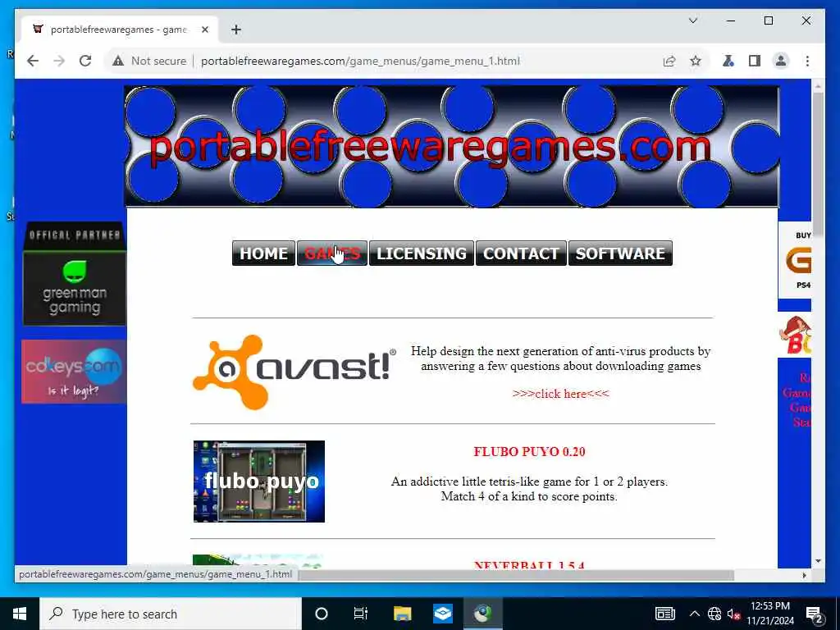Follow the >>>click here<<< link
Screen dimensions: 840x630
(560, 394)
